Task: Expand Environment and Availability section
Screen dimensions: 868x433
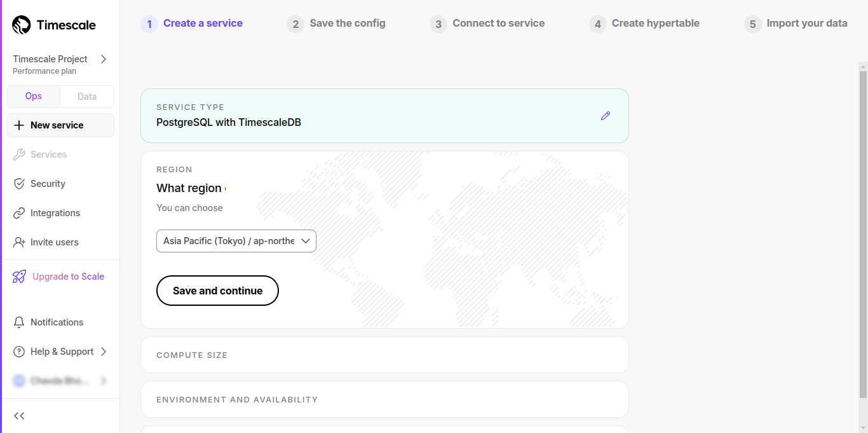Action: click(x=384, y=399)
